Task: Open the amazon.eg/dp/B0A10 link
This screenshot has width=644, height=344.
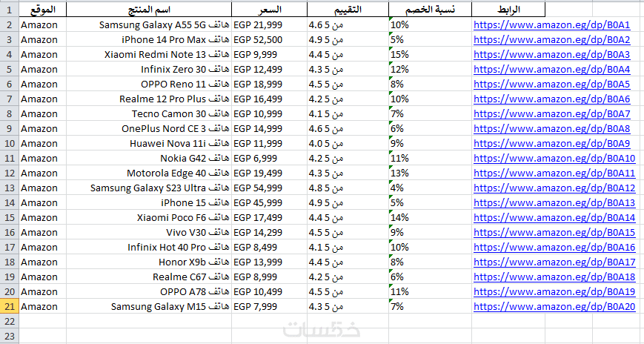Action: pyautogui.click(x=554, y=158)
